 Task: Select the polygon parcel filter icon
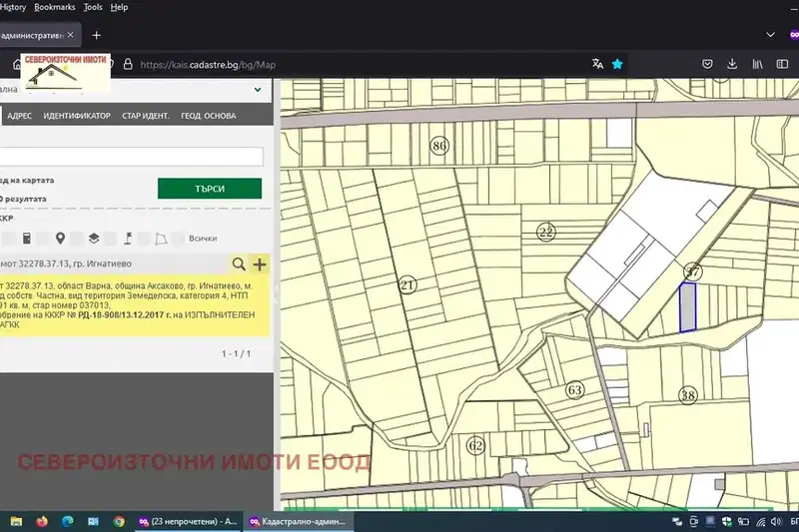pos(161,239)
